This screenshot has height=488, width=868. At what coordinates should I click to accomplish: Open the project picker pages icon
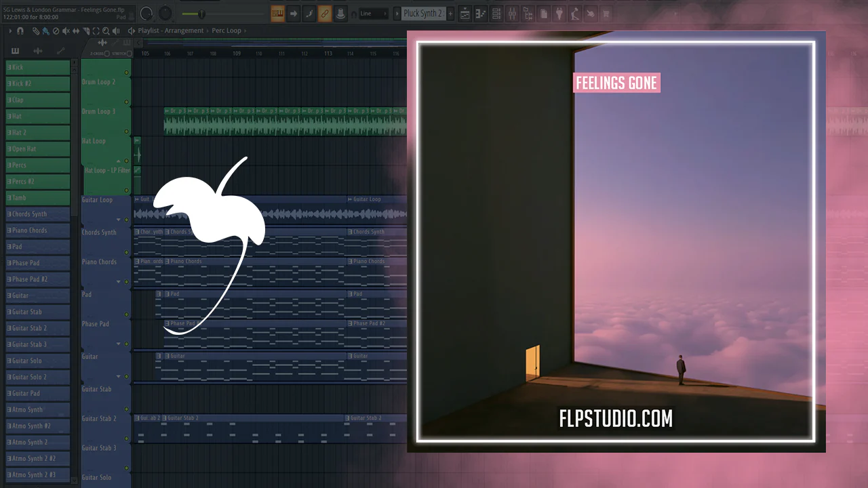point(544,14)
